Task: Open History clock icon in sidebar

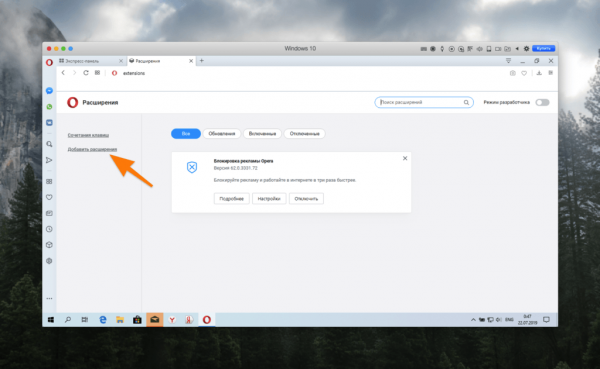Action: pyautogui.click(x=49, y=229)
